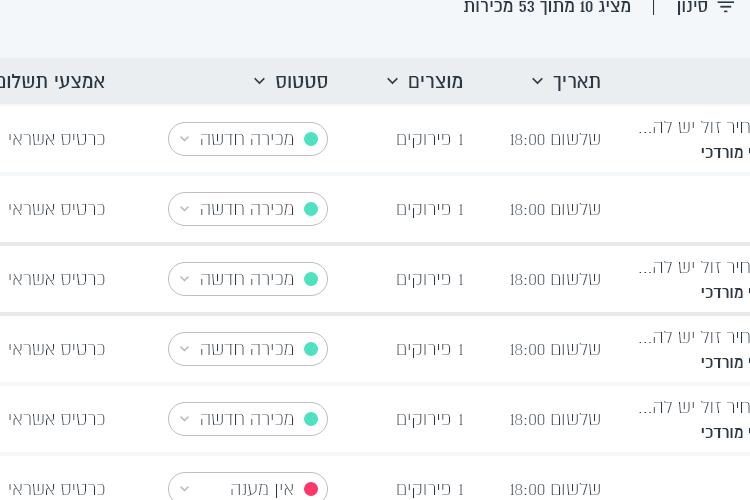The height and width of the screenshot is (500, 750).
Task: Sort by מוצרים column chevron
Action: point(392,81)
